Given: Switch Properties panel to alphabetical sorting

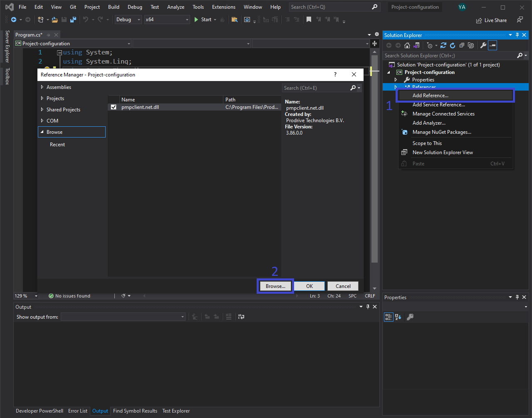Looking at the screenshot, I should (x=398, y=317).
